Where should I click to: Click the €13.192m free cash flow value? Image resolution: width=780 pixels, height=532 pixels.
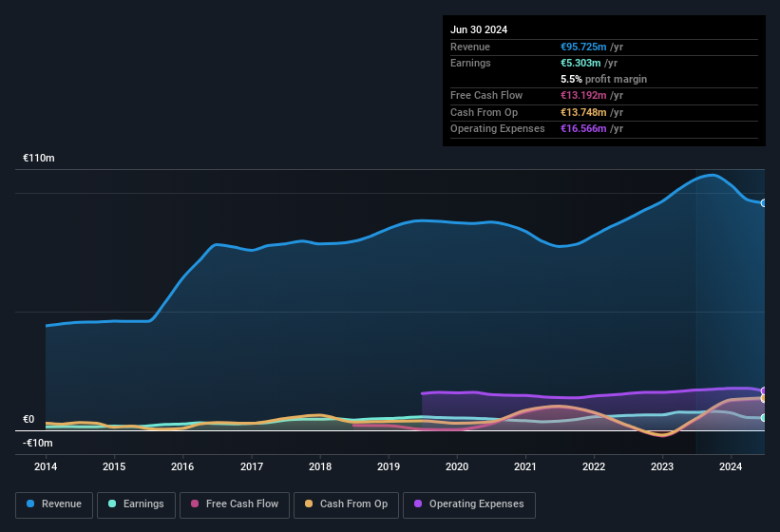pyautogui.click(x=583, y=95)
